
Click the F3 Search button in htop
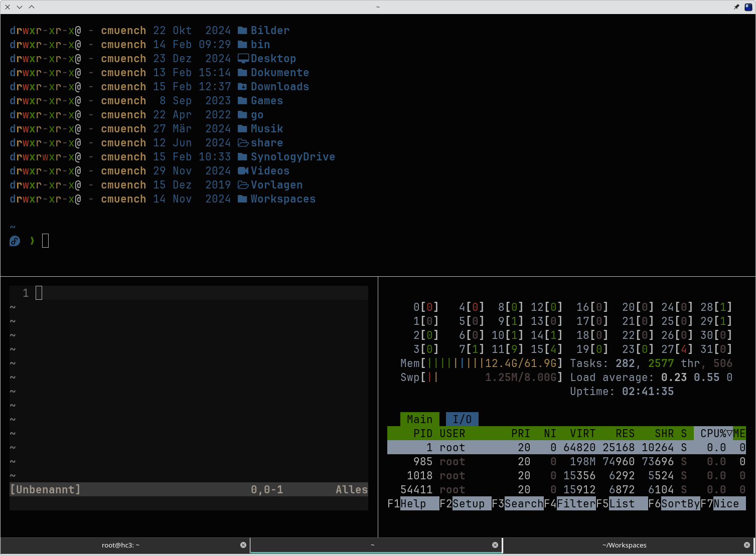pos(518,503)
